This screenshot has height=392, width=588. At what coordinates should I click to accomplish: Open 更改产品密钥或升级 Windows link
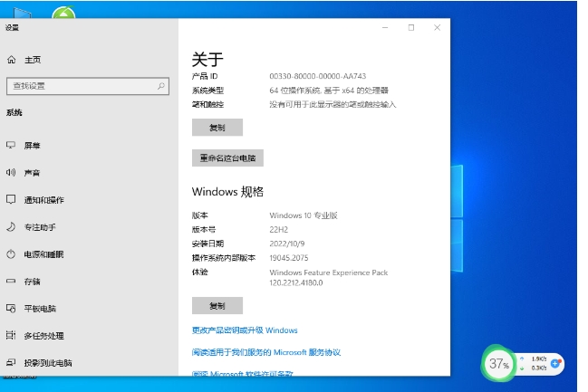[245, 330]
